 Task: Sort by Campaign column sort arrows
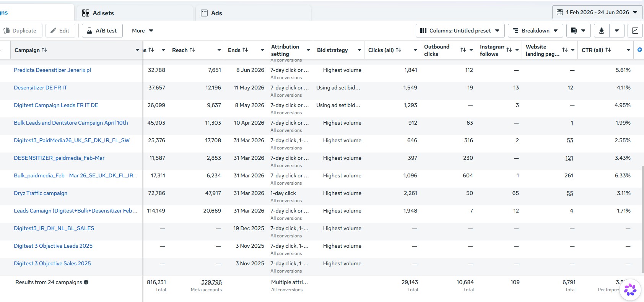tap(44, 50)
